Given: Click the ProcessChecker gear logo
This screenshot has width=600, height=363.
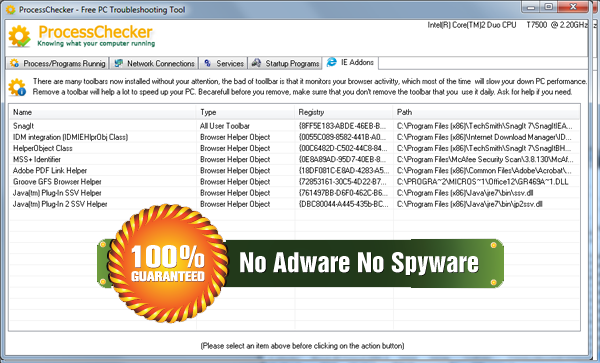Looking at the screenshot, I should click(x=19, y=36).
